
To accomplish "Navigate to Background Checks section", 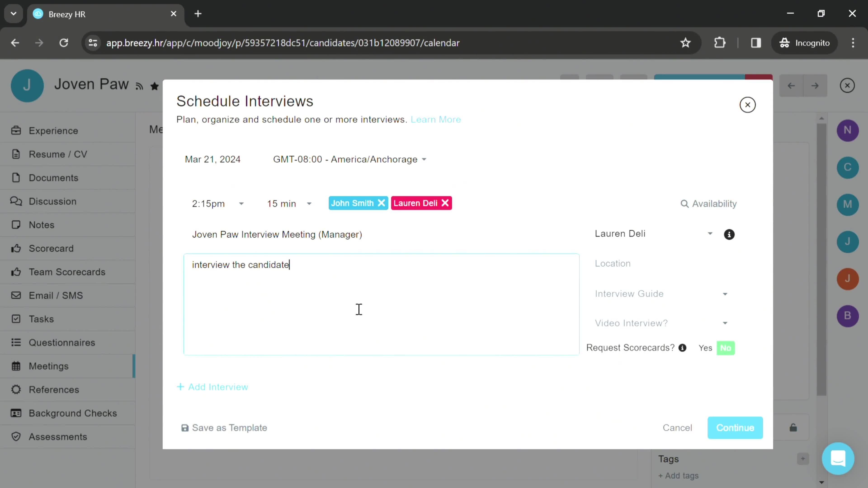I will click(x=73, y=413).
